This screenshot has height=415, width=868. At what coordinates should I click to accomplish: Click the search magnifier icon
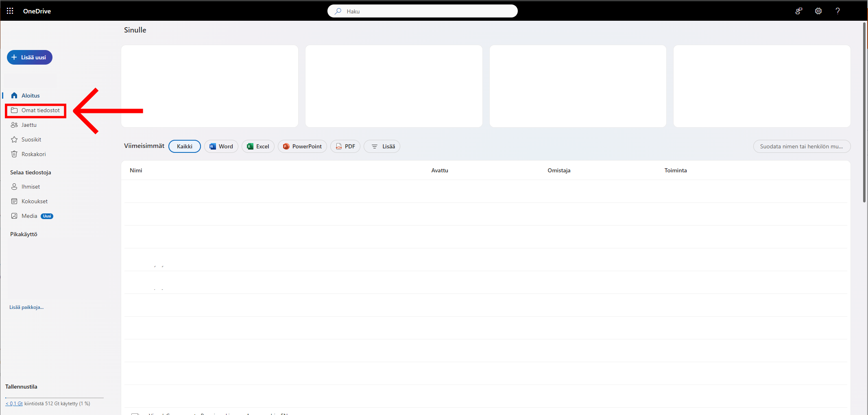pos(338,11)
